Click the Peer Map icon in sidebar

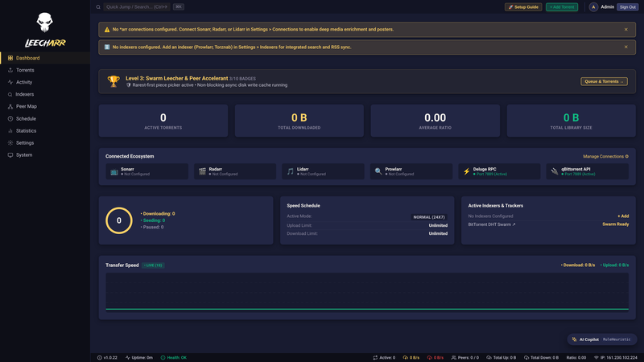tap(10, 106)
